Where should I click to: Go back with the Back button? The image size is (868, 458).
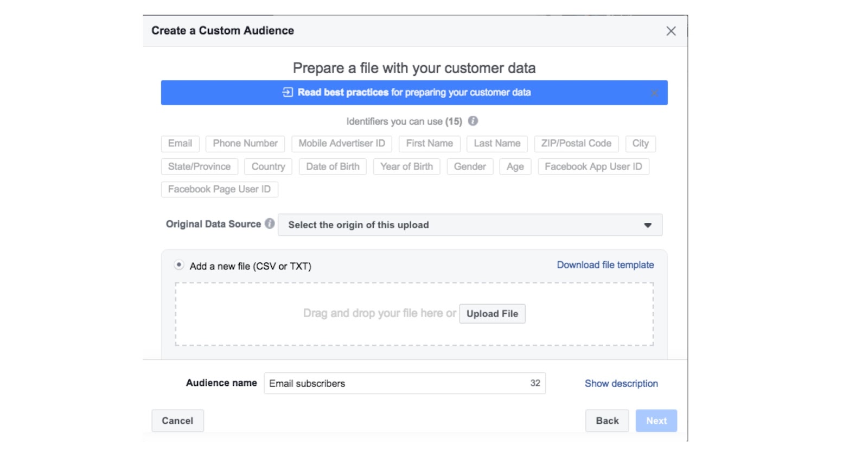click(607, 421)
